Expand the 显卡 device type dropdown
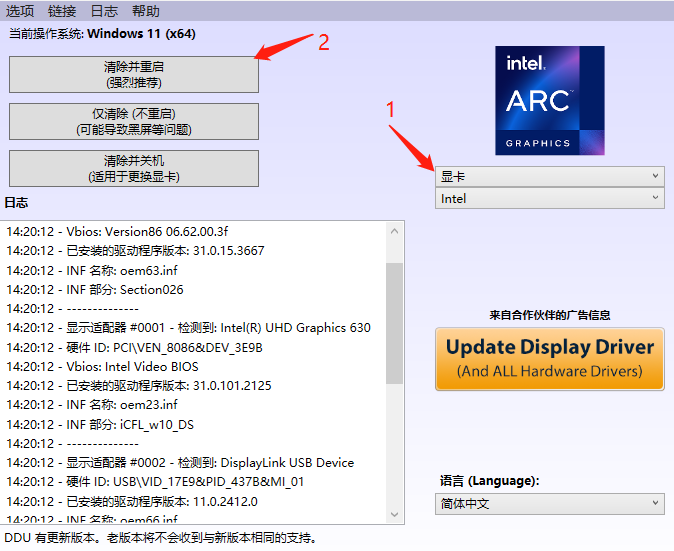The height and width of the screenshot is (551, 674). [x=550, y=176]
